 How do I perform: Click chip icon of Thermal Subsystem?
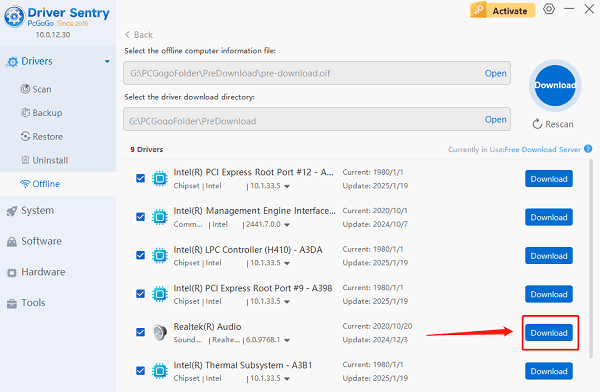point(160,371)
